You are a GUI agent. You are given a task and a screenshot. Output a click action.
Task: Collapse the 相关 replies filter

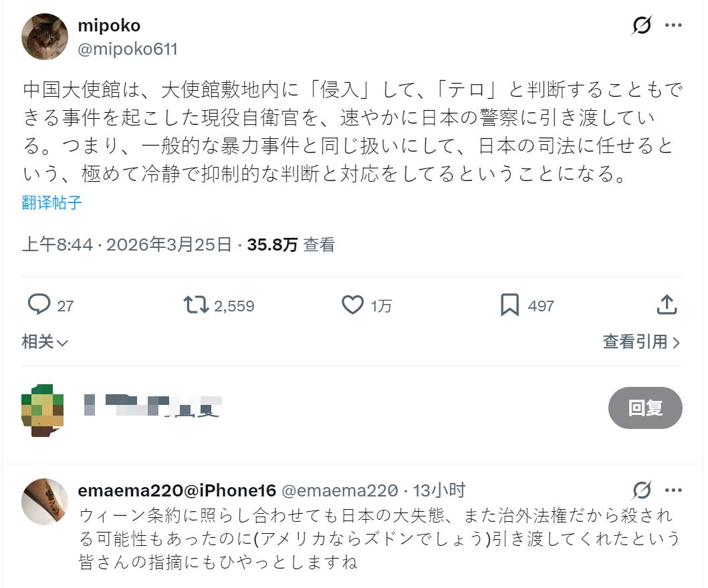point(44,341)
